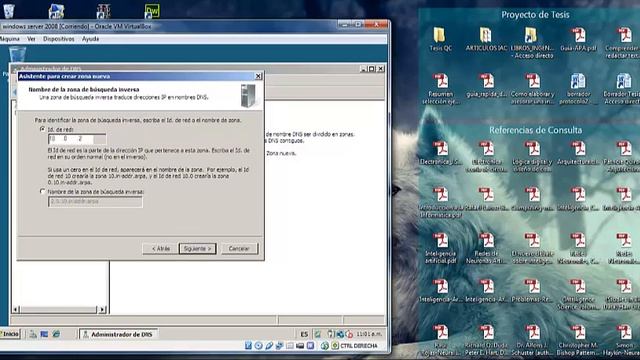Select the 'Id. de red' radio button
640x360 pixels.
point(42,129)
